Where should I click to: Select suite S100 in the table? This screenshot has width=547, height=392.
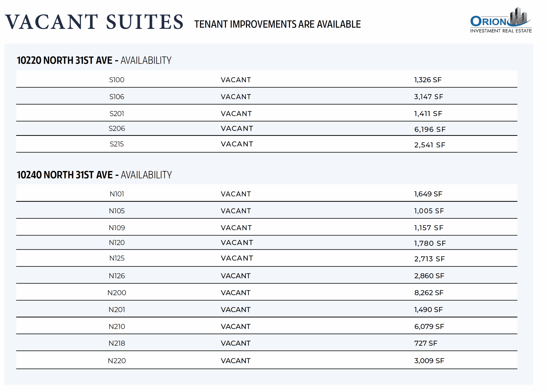tap(117, 80)
